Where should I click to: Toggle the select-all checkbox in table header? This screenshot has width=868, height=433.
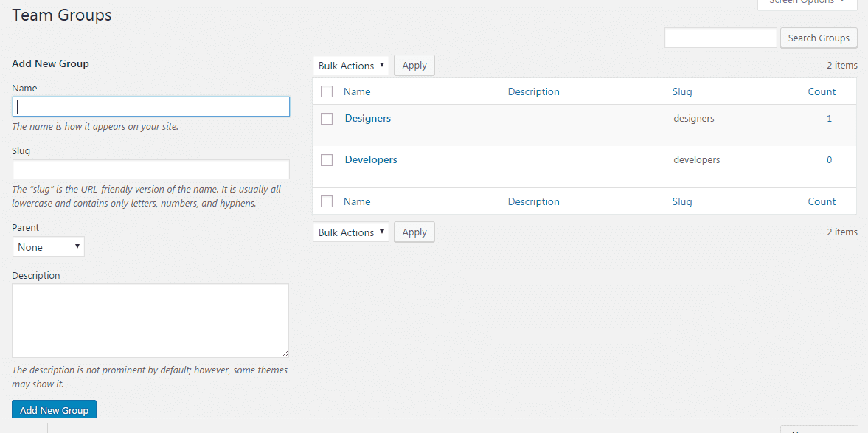327,92
